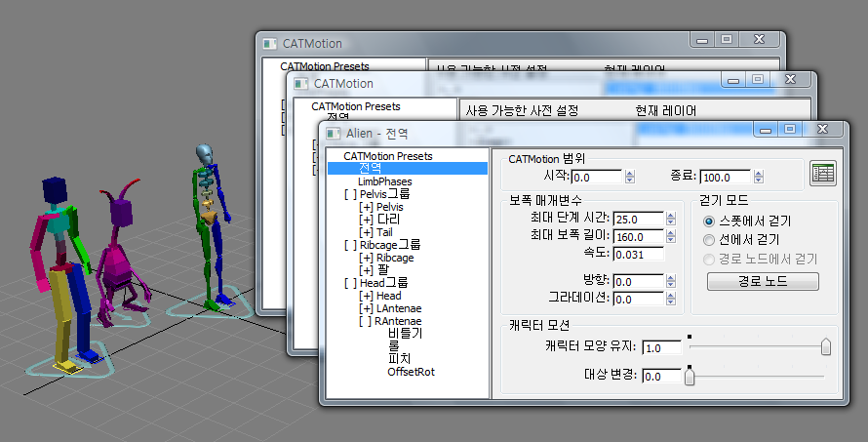Viewport: 868px width, 442px height.
Task: Expand the Head [+] tree node
Action: 366,296
